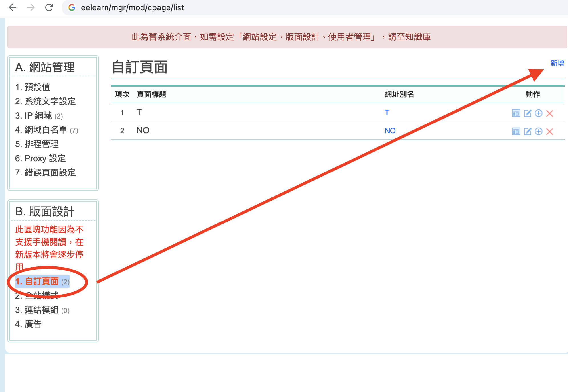
Task: Open the NO URL alias link
Action: pyautogui.click(x=390, y=131)
